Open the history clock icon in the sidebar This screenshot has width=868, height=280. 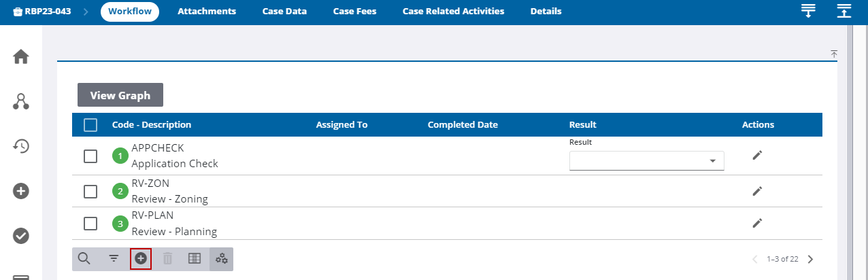(x=21, y=145)
